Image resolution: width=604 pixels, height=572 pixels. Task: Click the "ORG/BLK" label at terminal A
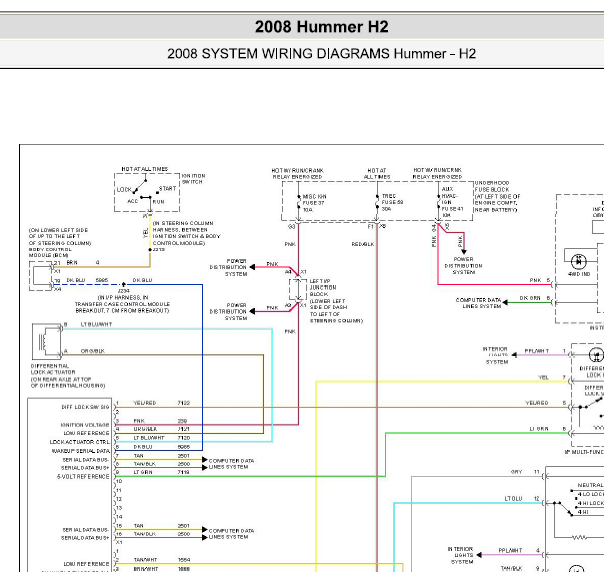92,351
